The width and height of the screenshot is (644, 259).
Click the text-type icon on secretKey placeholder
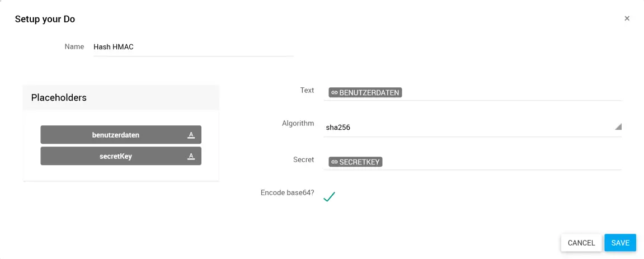click(x=191, y=156)
